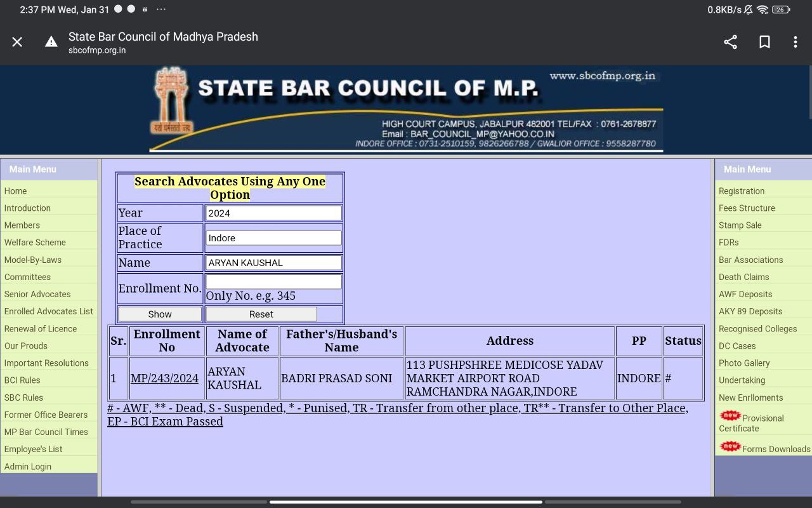The height and width of the screenshot is (508, 812).
Task: Tap the Wi-Fi status icon
Action: pyautogui.click(x=763, y=10)
